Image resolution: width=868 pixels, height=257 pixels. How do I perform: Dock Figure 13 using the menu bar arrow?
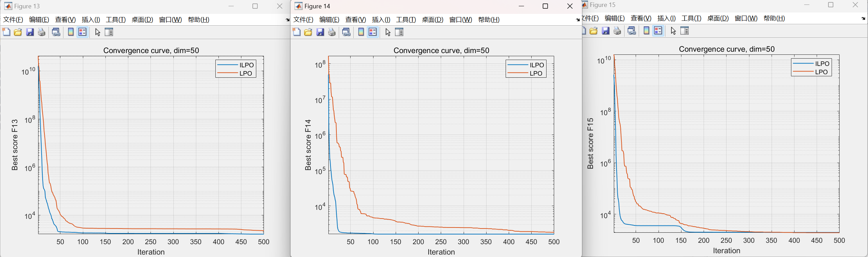pyautogui.click(x=287, y=20)
